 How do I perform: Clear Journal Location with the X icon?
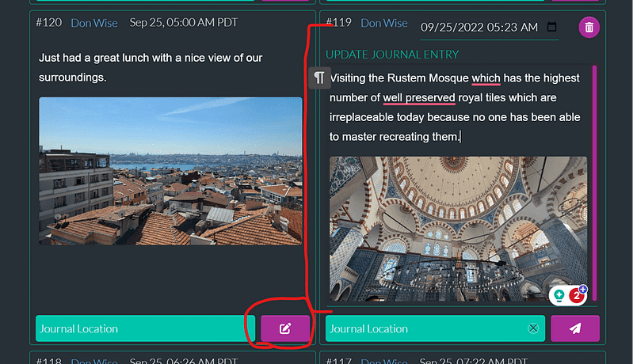click(x=533, y=328)
